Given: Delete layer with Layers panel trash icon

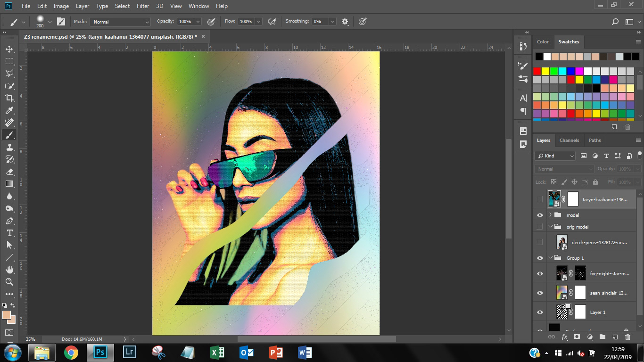Looking at the screenshot, I should [627, 337].
